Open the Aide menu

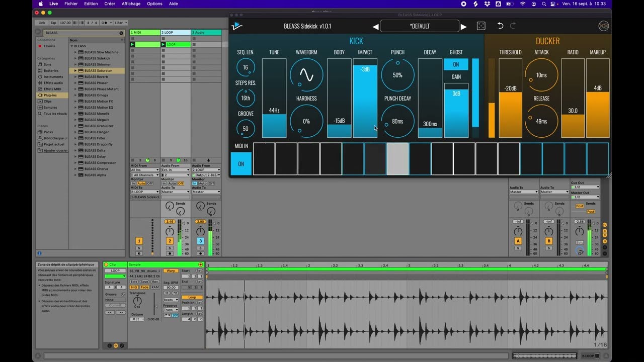[173, 4]
